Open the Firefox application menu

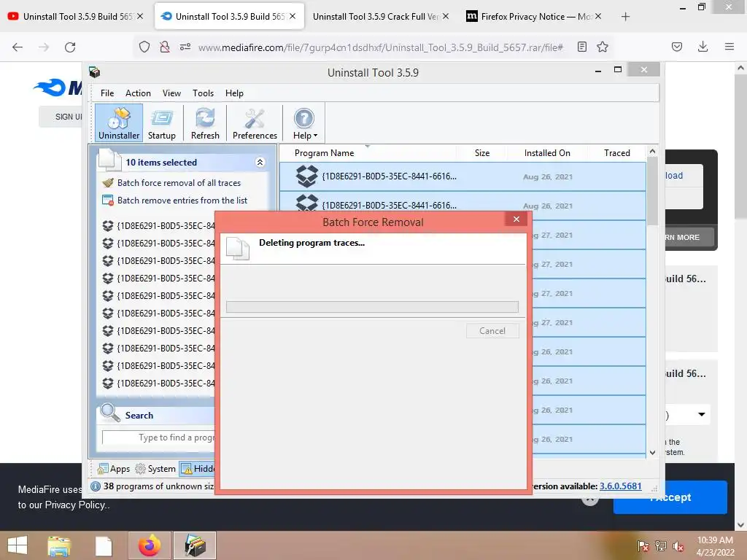tap(729, 47)
